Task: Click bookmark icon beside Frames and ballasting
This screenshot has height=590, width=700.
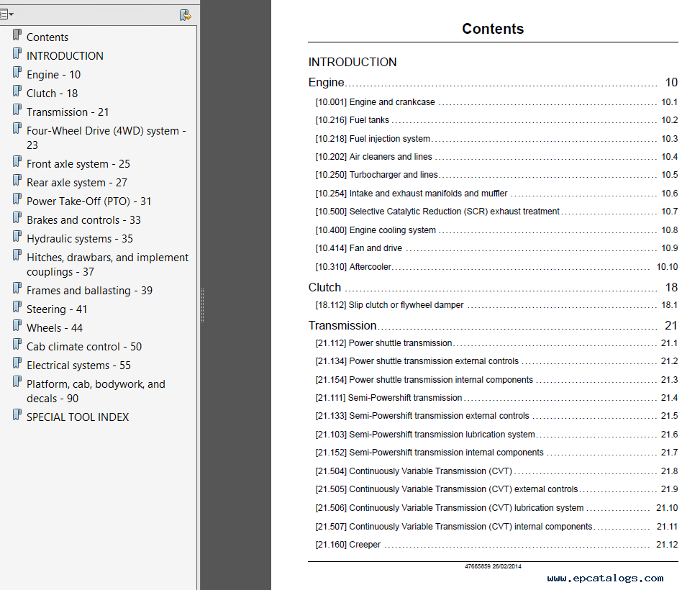Action: click(x=17, y=289)
